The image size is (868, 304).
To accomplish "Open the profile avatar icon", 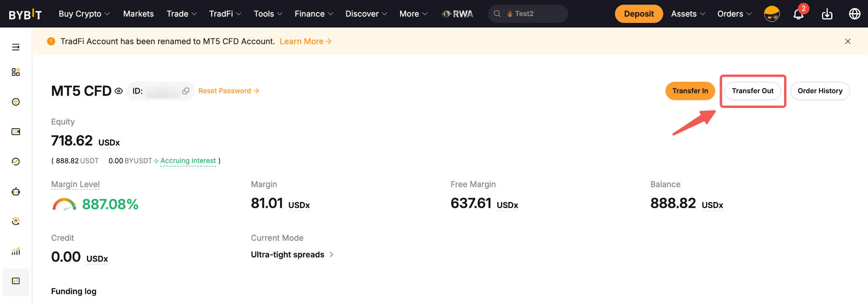I will point(772,14).
